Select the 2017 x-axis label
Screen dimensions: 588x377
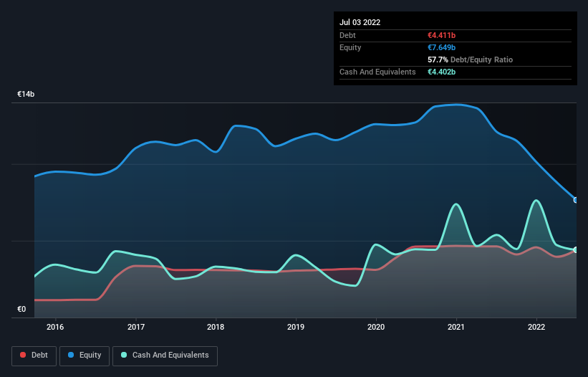click(x=136, y=327)
